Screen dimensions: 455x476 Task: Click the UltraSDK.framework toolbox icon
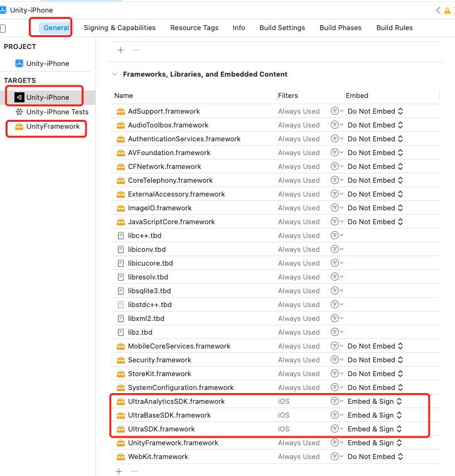[x=120, y=429]
